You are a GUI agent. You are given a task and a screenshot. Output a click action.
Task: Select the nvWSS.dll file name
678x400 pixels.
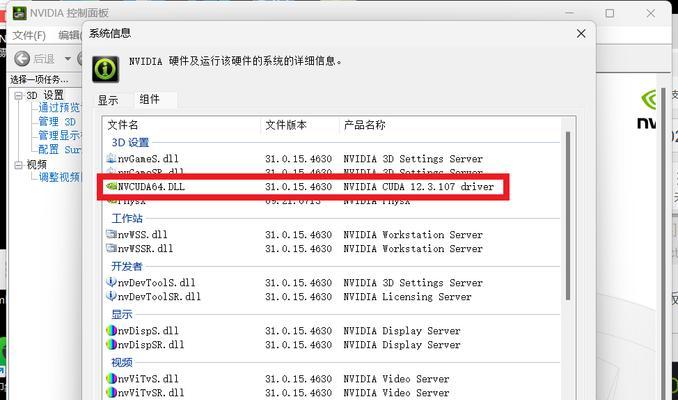tap(142, 234)
